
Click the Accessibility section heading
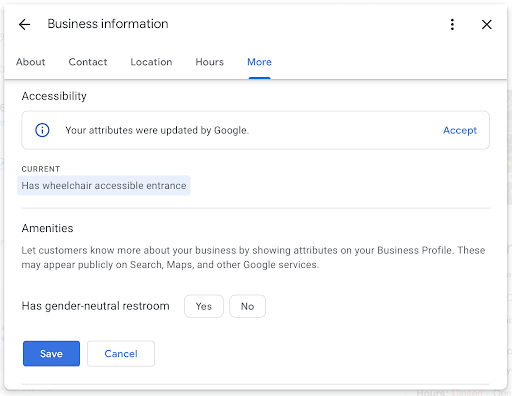pyautogui.click(x=54, y=96)
